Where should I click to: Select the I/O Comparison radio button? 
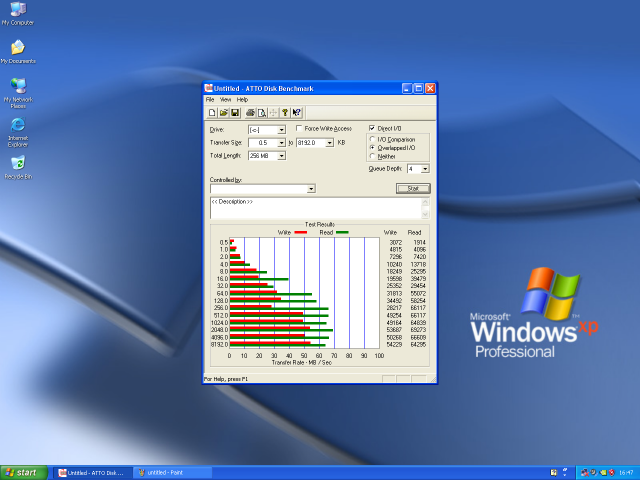(372, 139)
